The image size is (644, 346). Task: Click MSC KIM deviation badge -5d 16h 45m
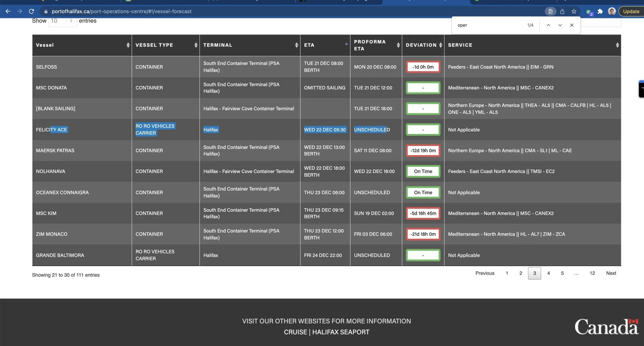click(x=423, y=213)
